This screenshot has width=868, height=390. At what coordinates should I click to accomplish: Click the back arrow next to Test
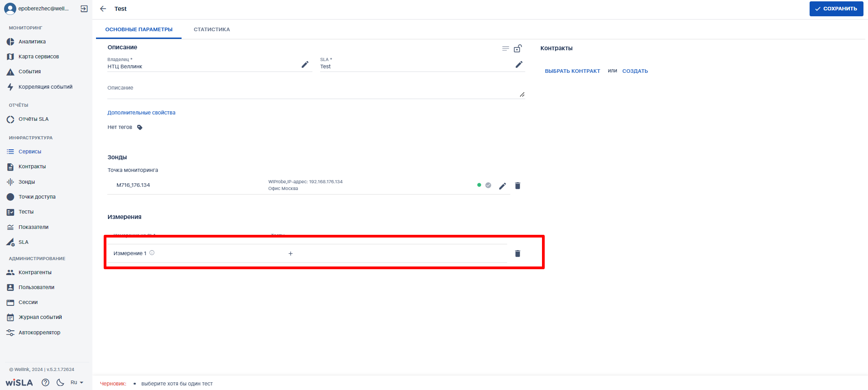(103, 9)
